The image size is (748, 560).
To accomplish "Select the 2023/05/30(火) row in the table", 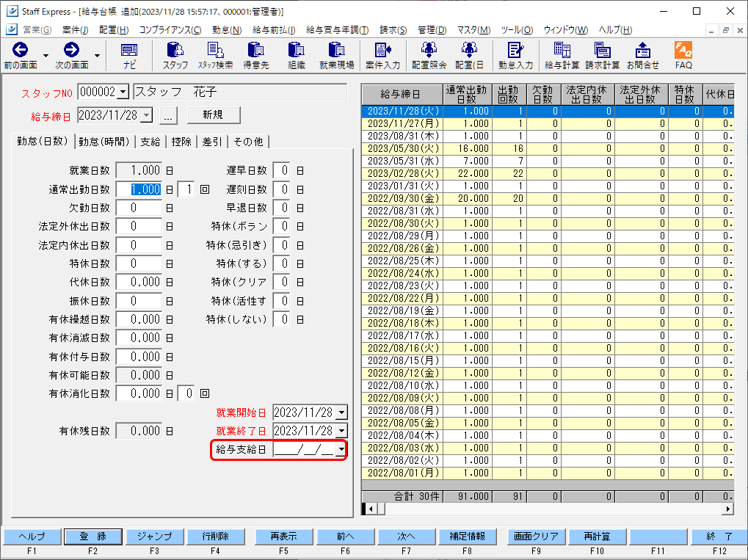I will coord(548,148).
